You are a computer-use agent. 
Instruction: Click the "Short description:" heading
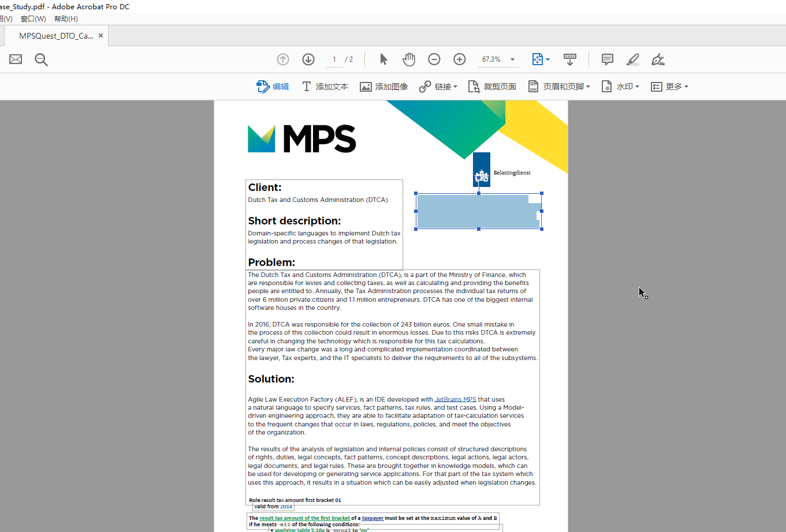coord(295,221)
